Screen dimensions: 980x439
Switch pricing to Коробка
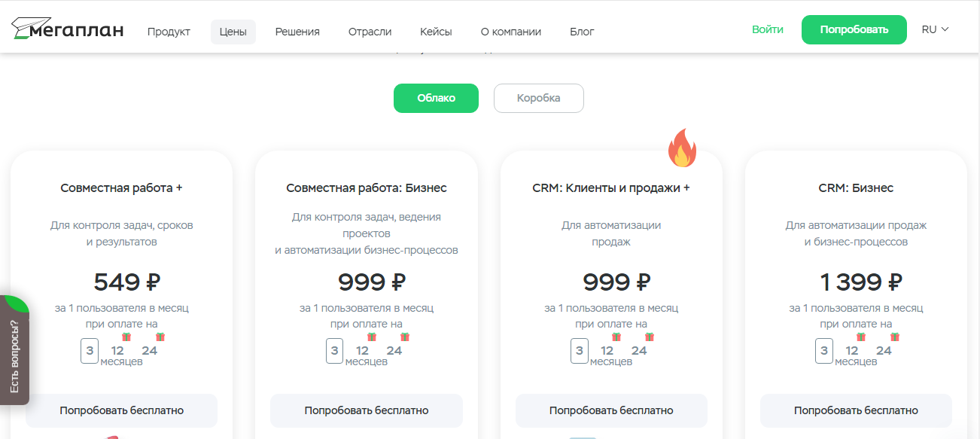pyautogui.click(x=538, y=98)
